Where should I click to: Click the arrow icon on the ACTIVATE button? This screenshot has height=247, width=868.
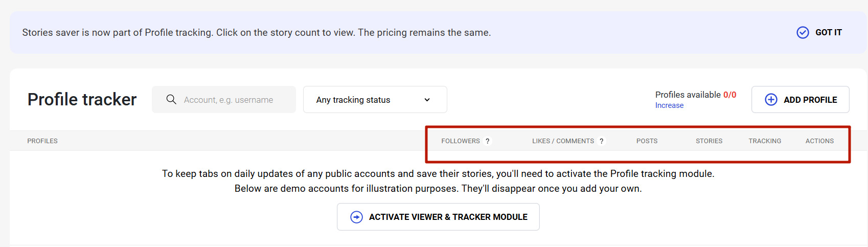pyautogui.click(x=356, y=217)
